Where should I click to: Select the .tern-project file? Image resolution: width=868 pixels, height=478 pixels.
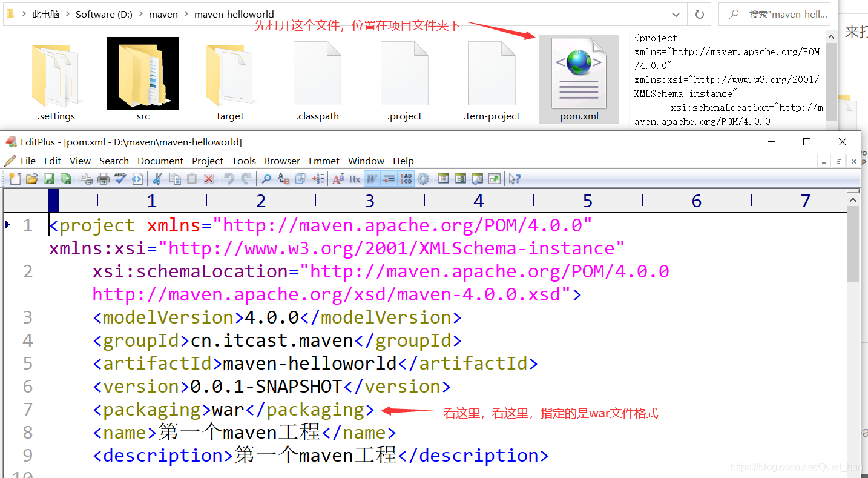pyautogui.click(x=492, y=79)
